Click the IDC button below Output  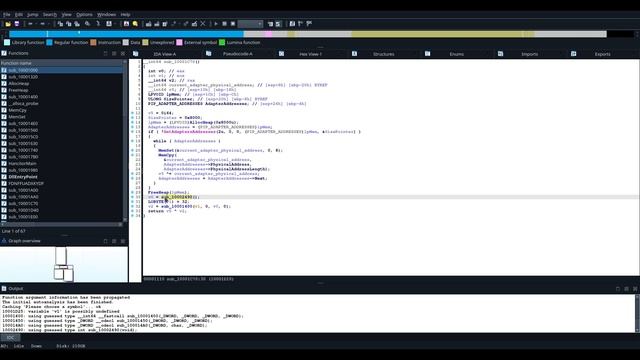(10, 338)
